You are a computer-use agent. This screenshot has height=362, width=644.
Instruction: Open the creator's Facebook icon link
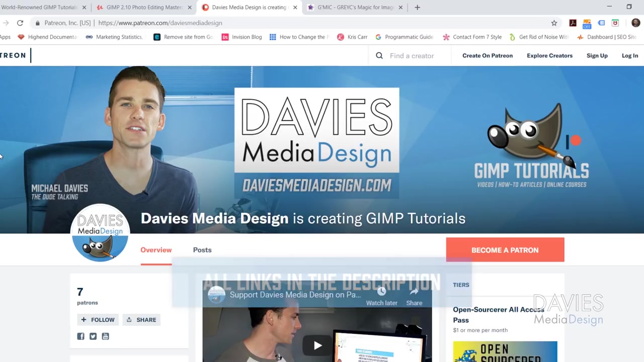tap(80, 336)
